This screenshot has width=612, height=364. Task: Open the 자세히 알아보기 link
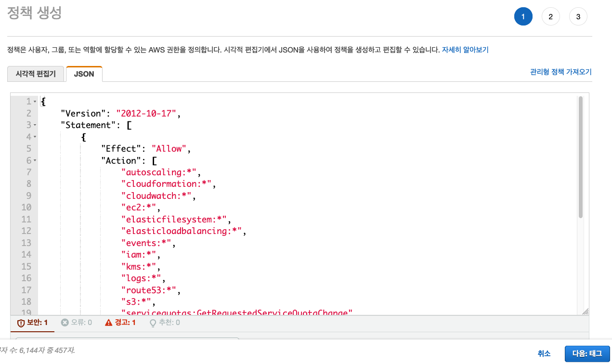coord(465,50)
